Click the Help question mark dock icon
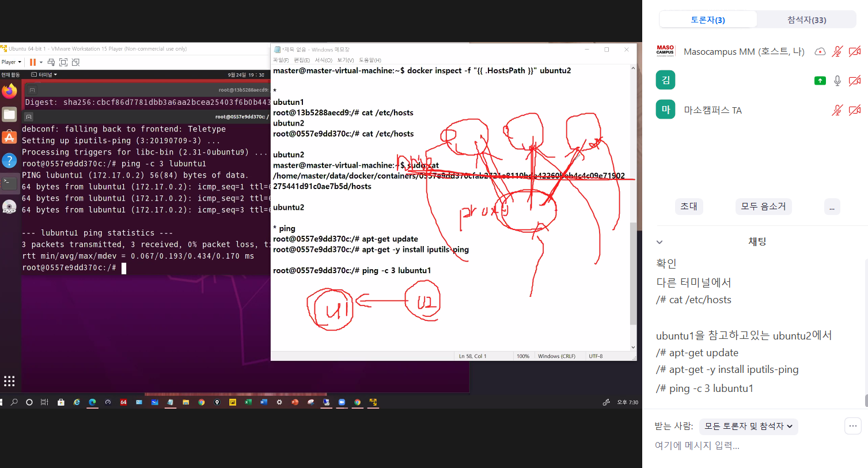The image size is (868, 468). tap(9, 160)
